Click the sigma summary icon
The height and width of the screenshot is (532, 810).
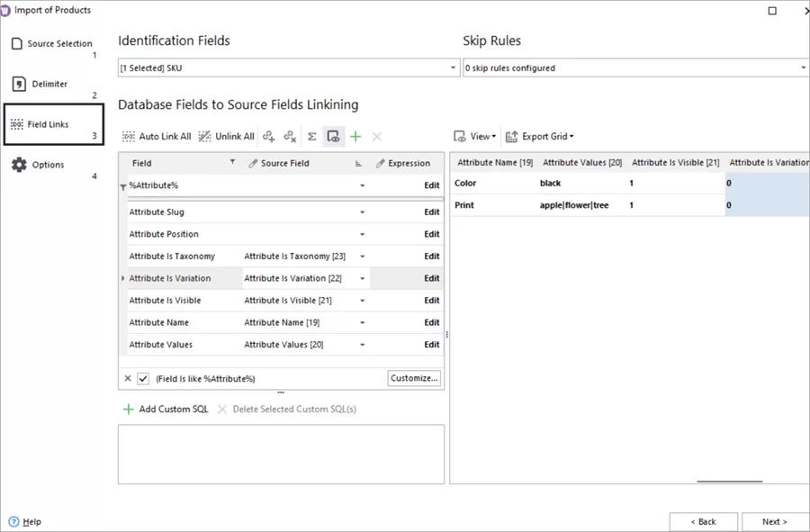(x=311, y=137)
